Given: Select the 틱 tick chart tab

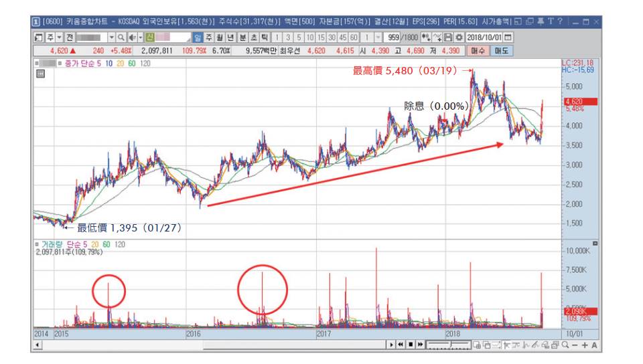Looking at the screenshot, I should click(265, 37).
